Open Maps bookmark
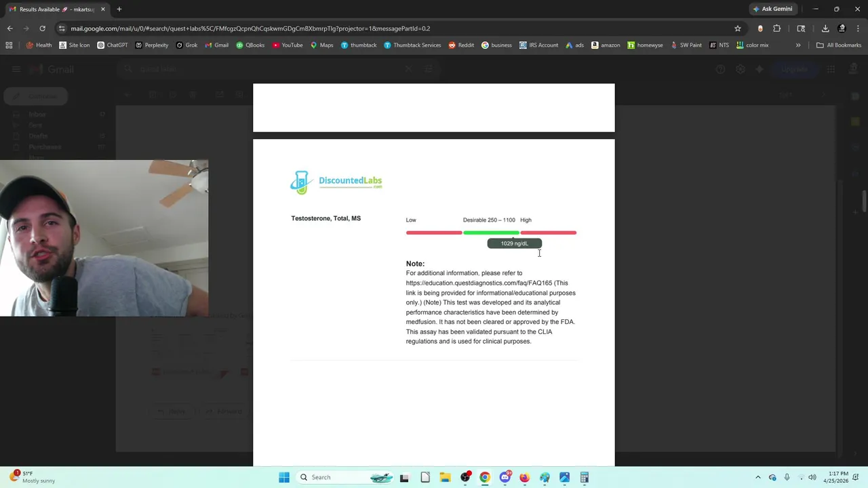The height and width of the screenshot is (488, 868). pyautogui.click(x=321, y=45)
